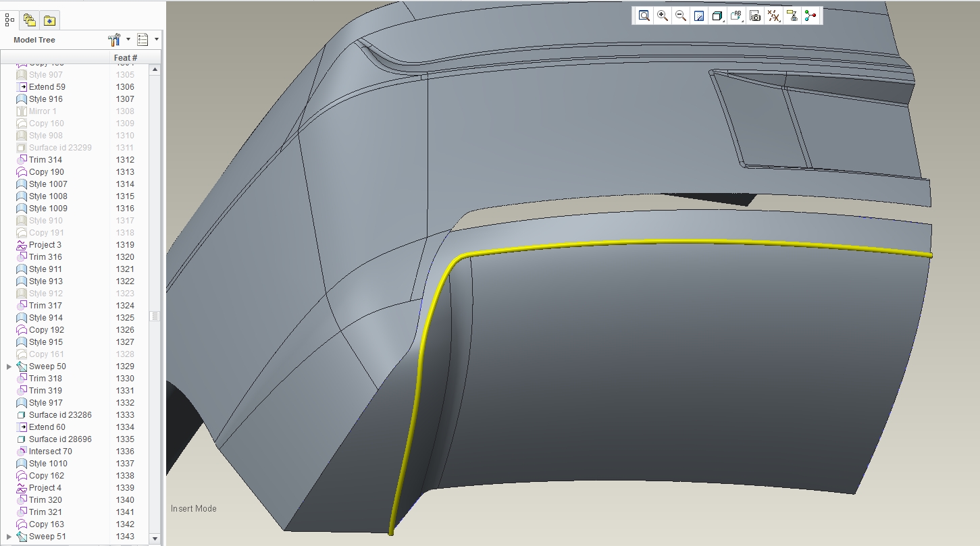This screenshot has height=546, width=980.
Task: Select the suppressed Mirror 1 icon
Action: 21,111
